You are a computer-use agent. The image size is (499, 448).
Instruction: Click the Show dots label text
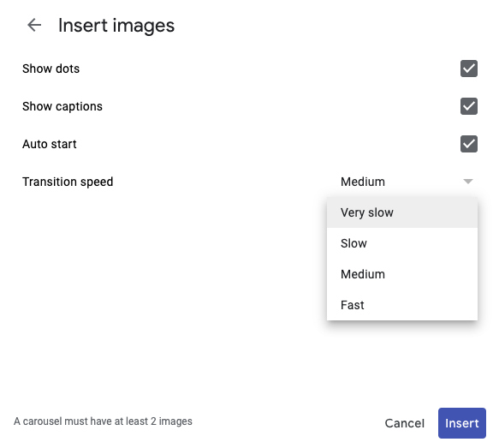pyautogui.click(x=50, y=69)
